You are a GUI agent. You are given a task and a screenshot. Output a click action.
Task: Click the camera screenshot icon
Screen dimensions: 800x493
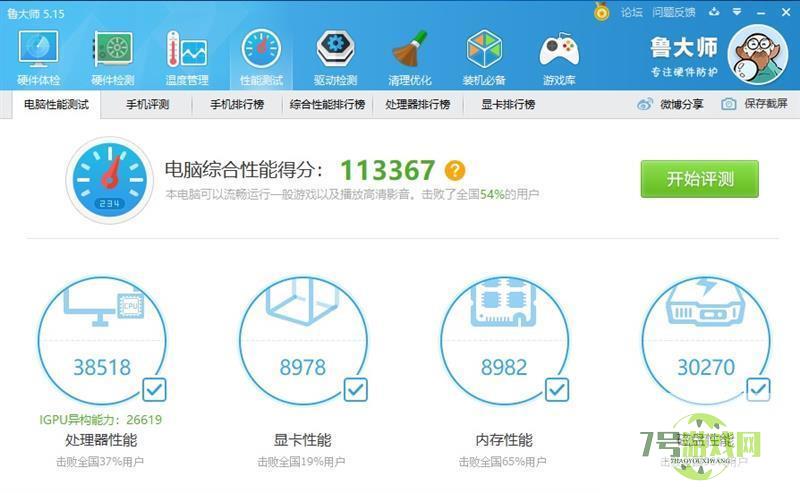[729, 104]
